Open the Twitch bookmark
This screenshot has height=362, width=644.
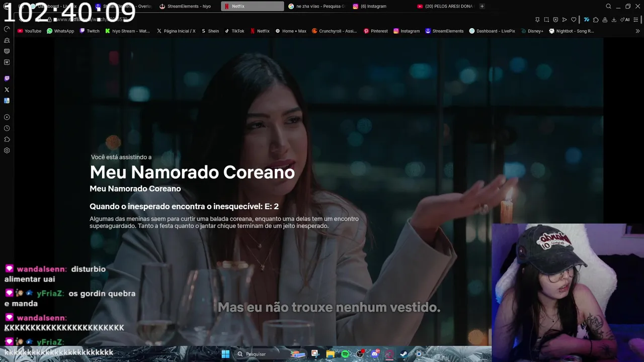coord(90,31)
